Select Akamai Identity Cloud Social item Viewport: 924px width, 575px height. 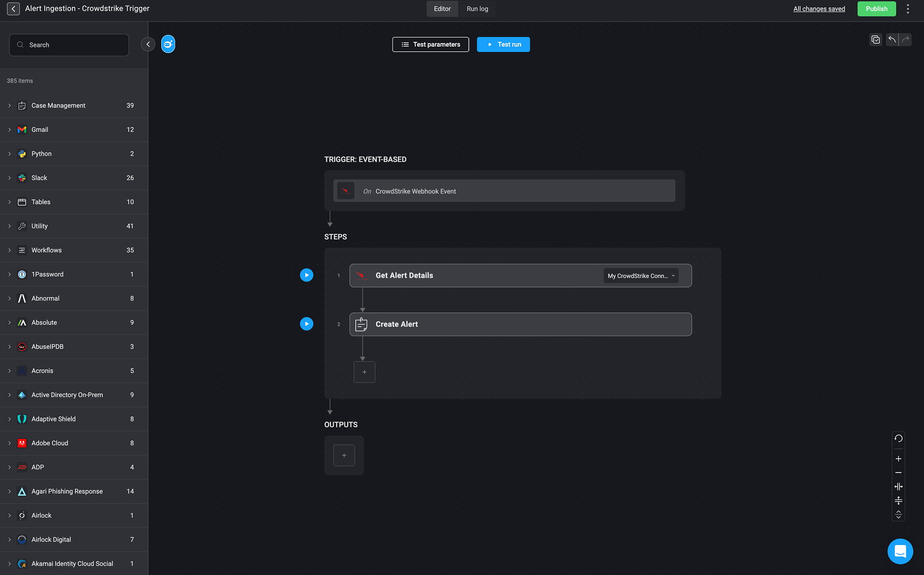(74, 564)
